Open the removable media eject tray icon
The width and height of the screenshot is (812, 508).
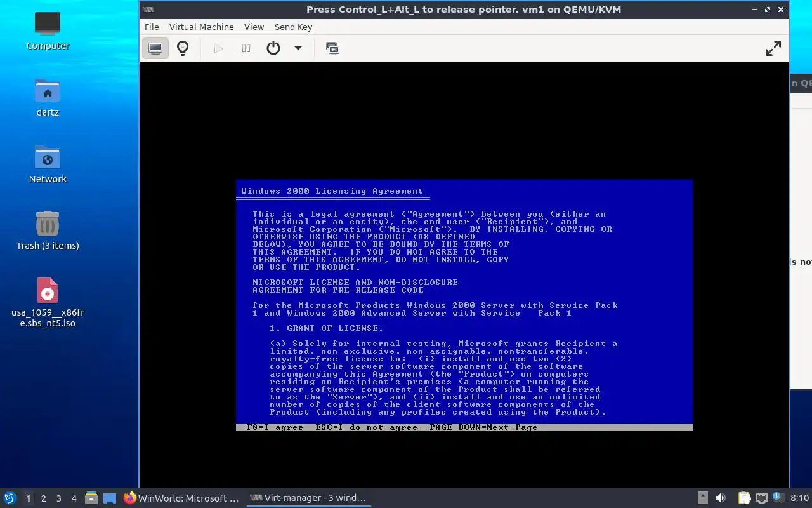[x=703, y=498]
